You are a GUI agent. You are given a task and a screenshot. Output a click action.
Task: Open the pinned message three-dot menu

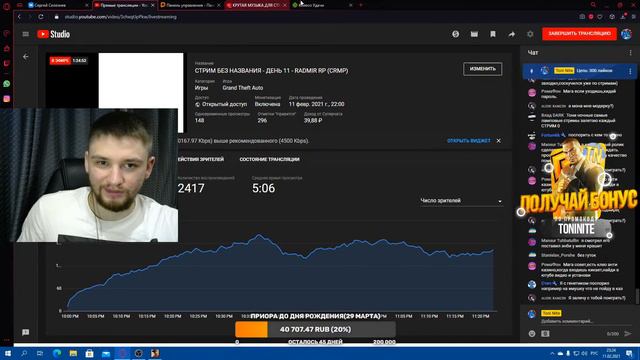(x=630, y=71)
